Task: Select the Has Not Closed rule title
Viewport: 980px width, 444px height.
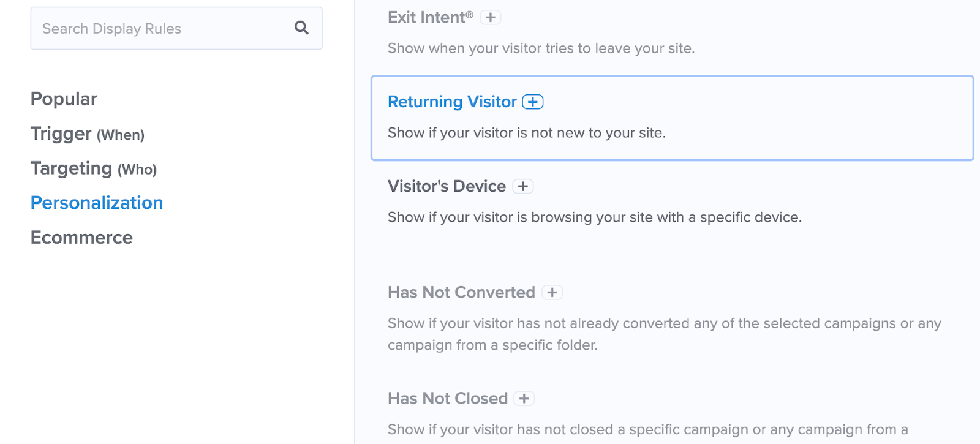Action: tap(448, 398)
